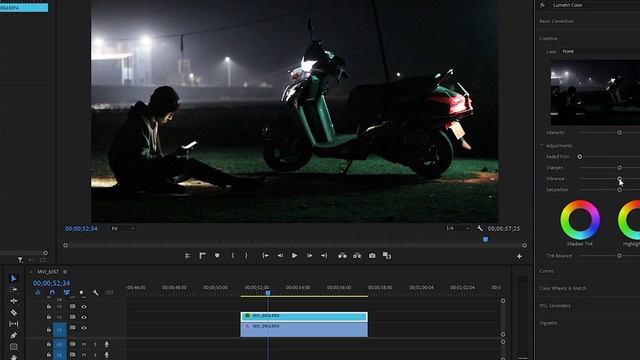This screenshot has height=360, width=640.
Task: Mute audio track A1
Action: click(x=84, y=344)
